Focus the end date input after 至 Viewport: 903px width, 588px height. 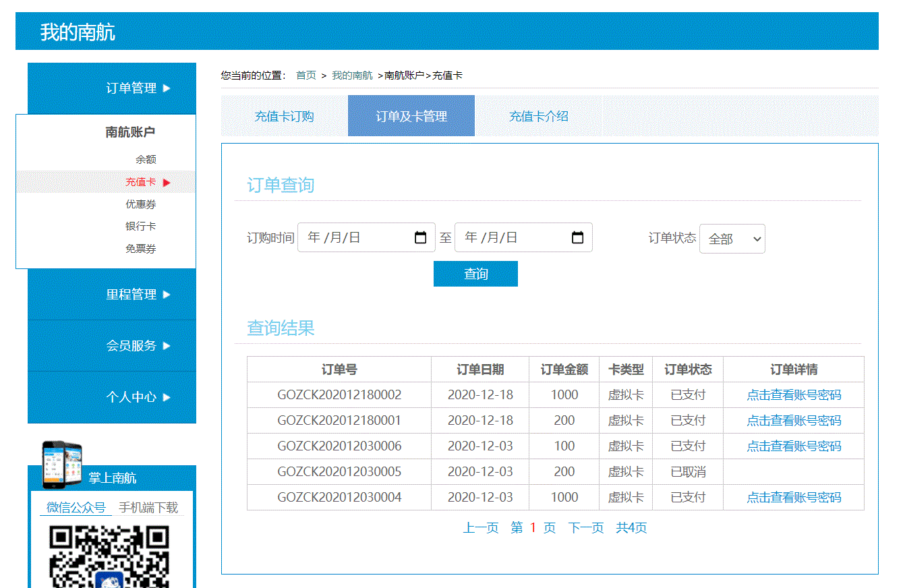coord(523,237)
